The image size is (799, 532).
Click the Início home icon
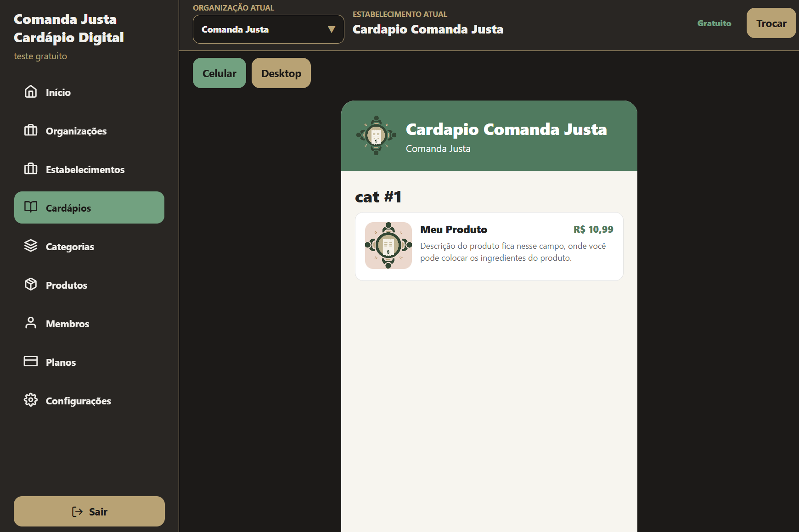tap(31, 92)
